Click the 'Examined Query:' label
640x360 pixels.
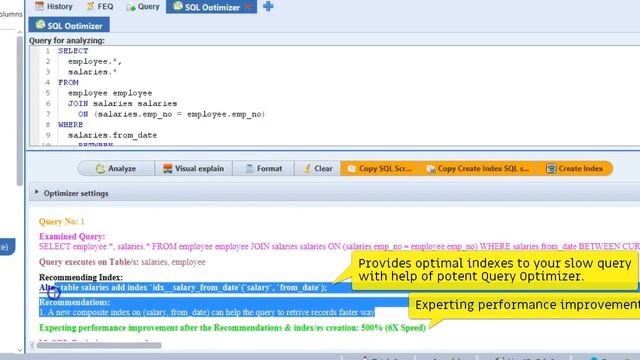72,236
